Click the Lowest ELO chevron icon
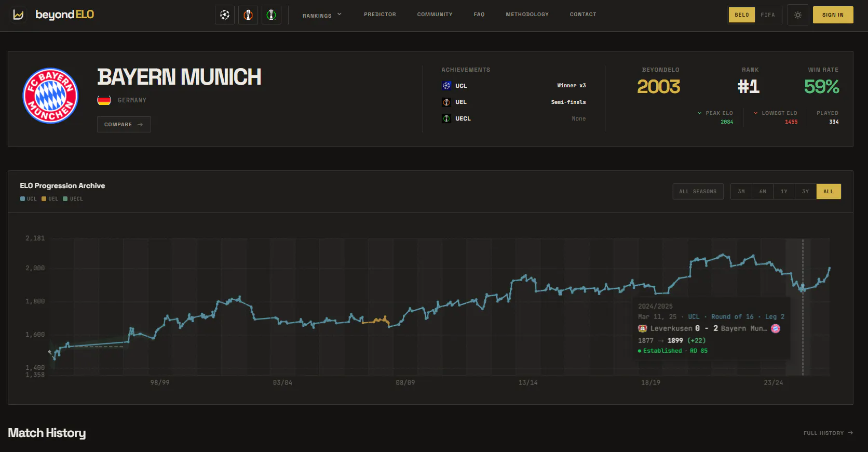Image resolution: width=868 pixels, height=452 pixels. click(x=756, y=113)
